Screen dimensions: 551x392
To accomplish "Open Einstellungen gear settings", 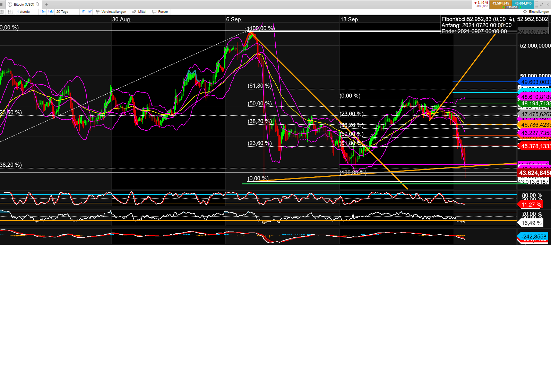I will click(536, 12).
